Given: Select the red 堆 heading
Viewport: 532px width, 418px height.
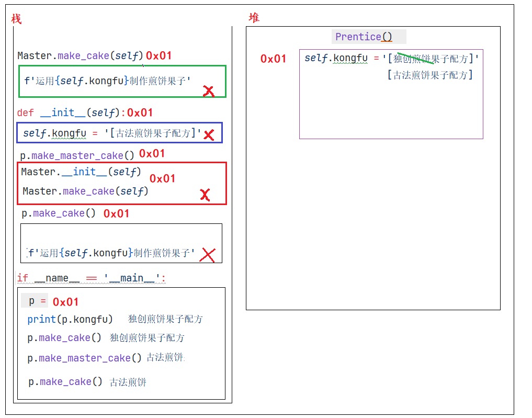Looking at the screenshot, I should (x=254, y=18).
